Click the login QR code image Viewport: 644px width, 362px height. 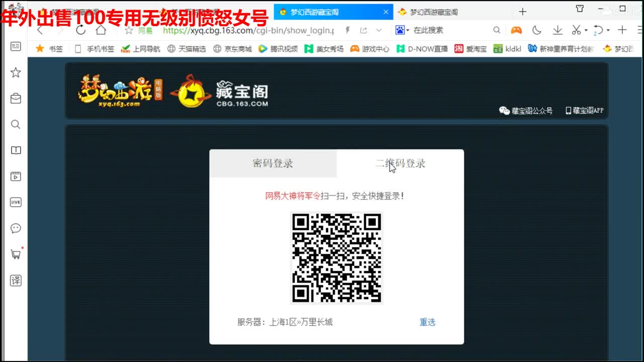coord(337,258)
